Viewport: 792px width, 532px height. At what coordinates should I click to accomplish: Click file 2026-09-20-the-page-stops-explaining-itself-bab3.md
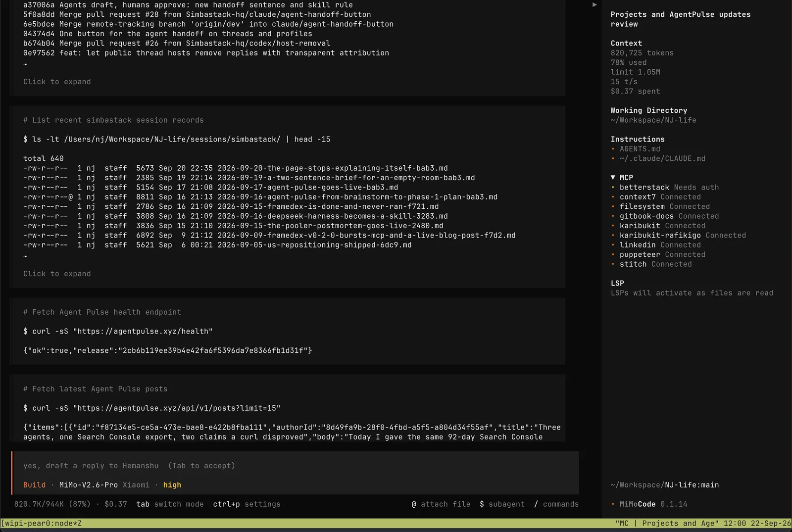(333, 168)
